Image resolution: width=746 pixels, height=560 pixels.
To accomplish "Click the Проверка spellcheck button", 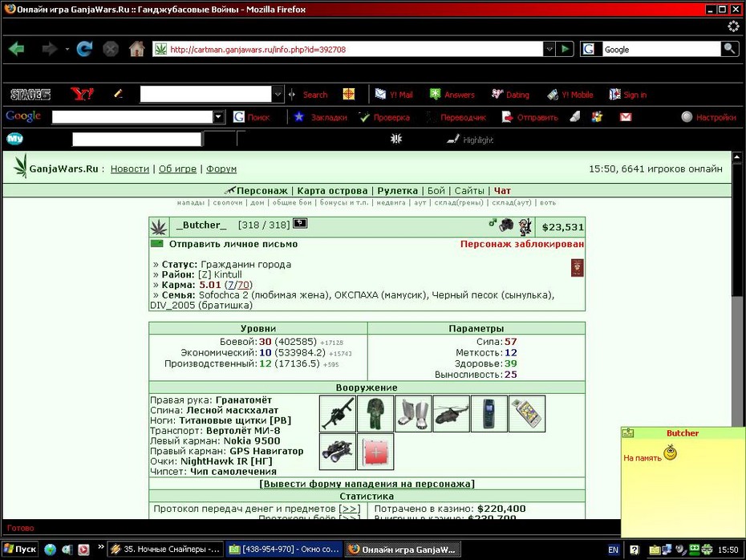I will 384,117.
